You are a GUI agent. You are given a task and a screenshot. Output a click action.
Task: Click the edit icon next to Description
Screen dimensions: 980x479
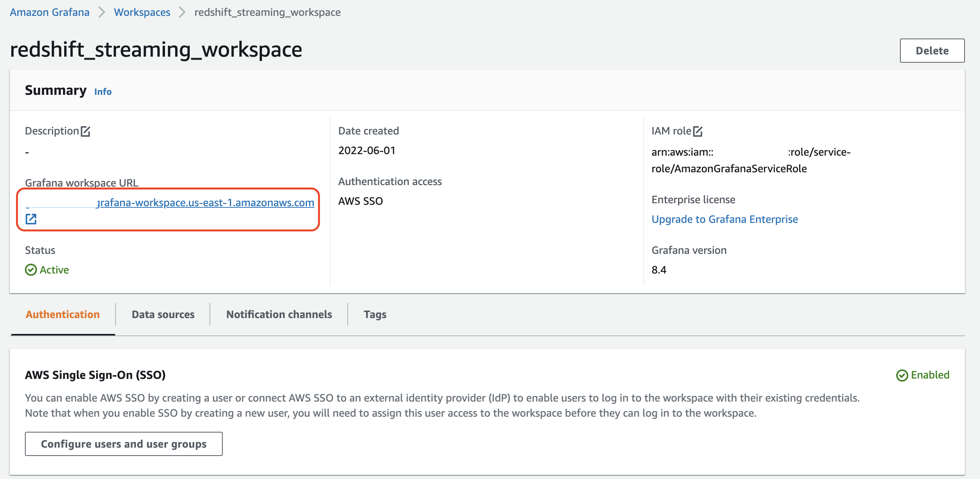[86, 131]
